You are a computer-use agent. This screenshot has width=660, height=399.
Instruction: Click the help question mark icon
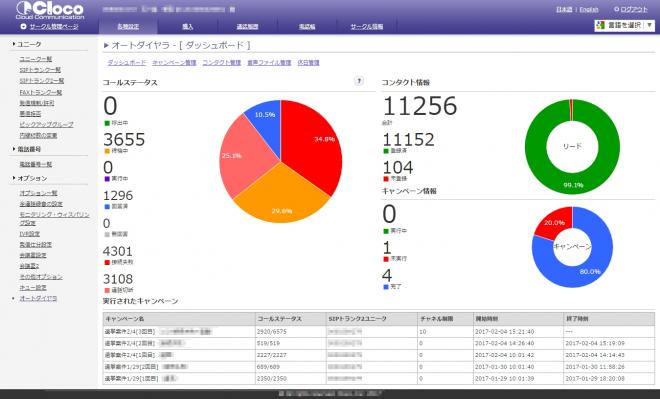point(359,81)
